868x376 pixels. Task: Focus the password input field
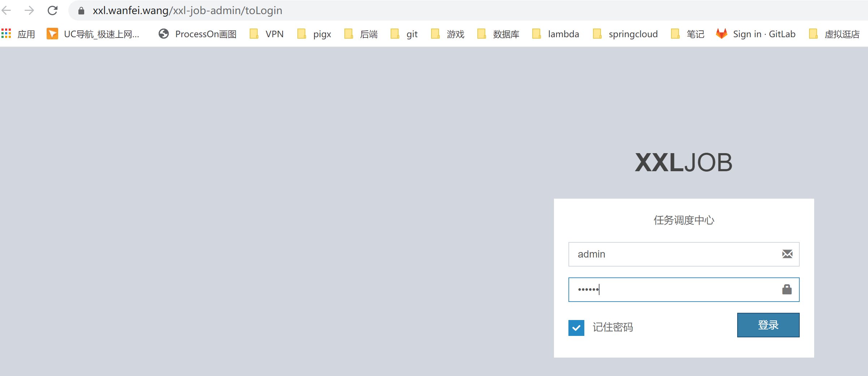coord(684,290)
